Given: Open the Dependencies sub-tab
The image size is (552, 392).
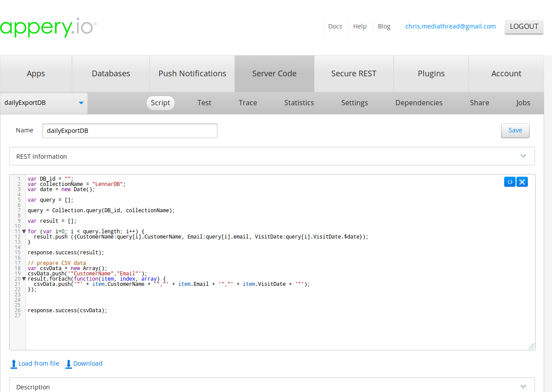Looking at the screenshot, I should click(419, 103).
